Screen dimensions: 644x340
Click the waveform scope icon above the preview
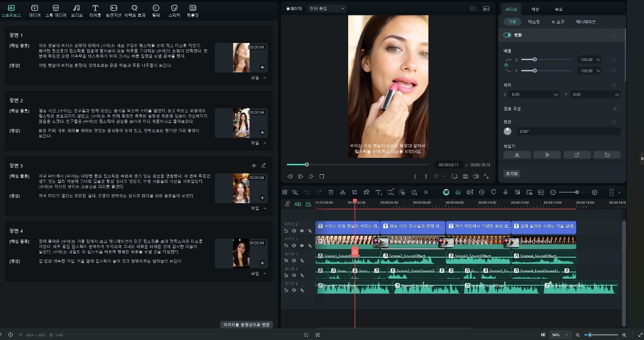[x=486, y=8]
